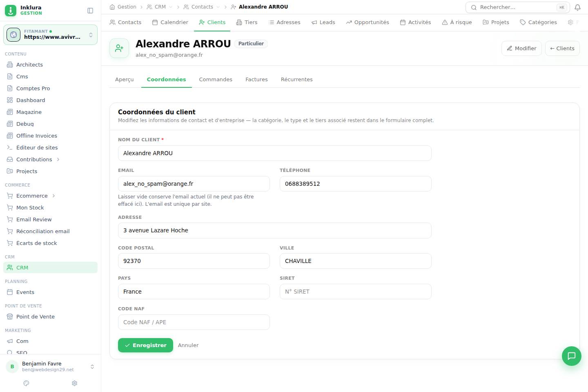Focus the search box Rechercher
Viewport: 588px width, 392px height.
point(518,7)
